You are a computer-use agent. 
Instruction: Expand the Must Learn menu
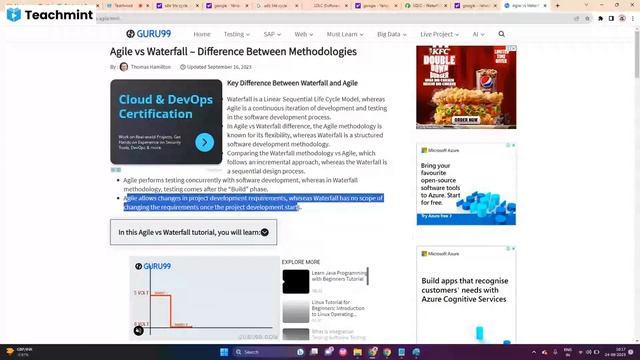point(345,34)
